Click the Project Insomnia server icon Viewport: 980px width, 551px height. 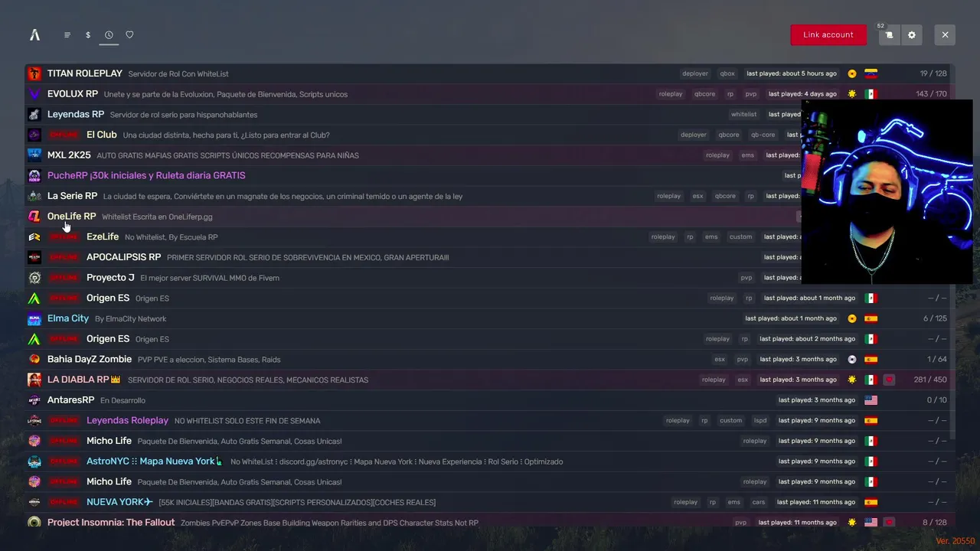34,522
